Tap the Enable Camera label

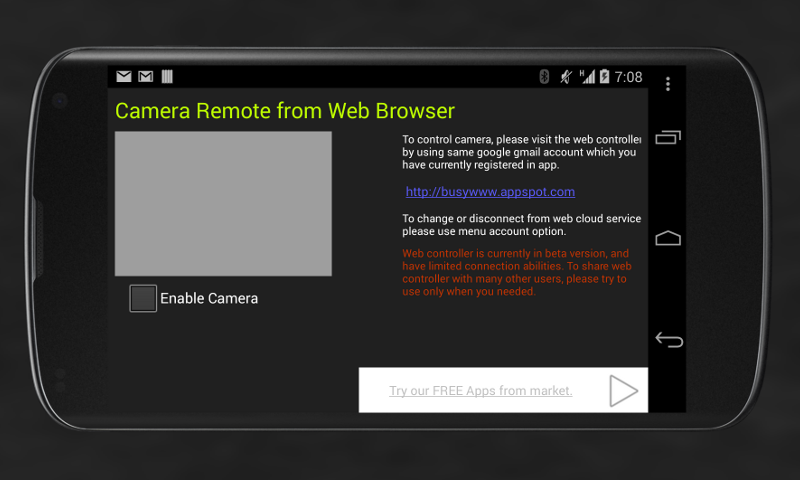209,298
